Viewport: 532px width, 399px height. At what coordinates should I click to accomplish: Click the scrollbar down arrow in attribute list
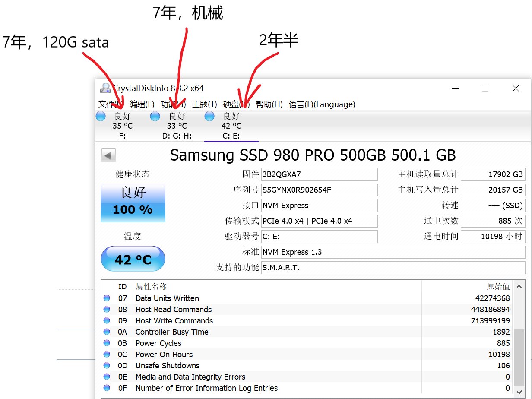pyautogui.click(x=519, y=392)
